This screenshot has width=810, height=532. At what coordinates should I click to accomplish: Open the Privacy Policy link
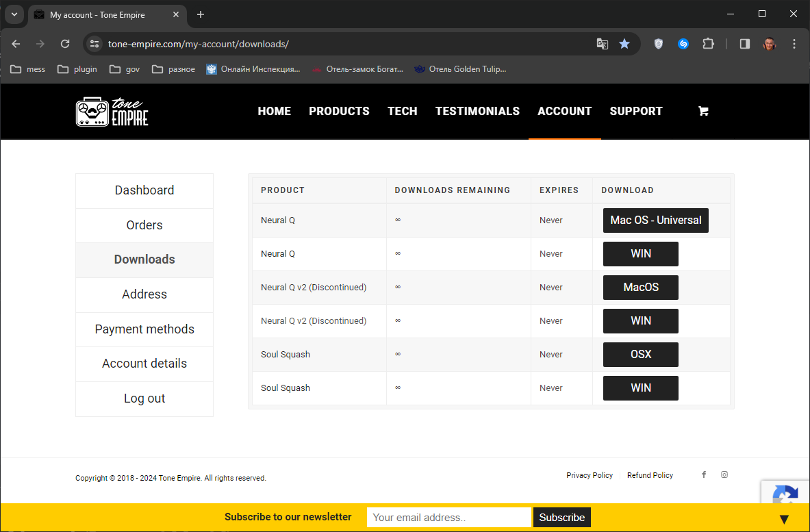coord(590,475)
